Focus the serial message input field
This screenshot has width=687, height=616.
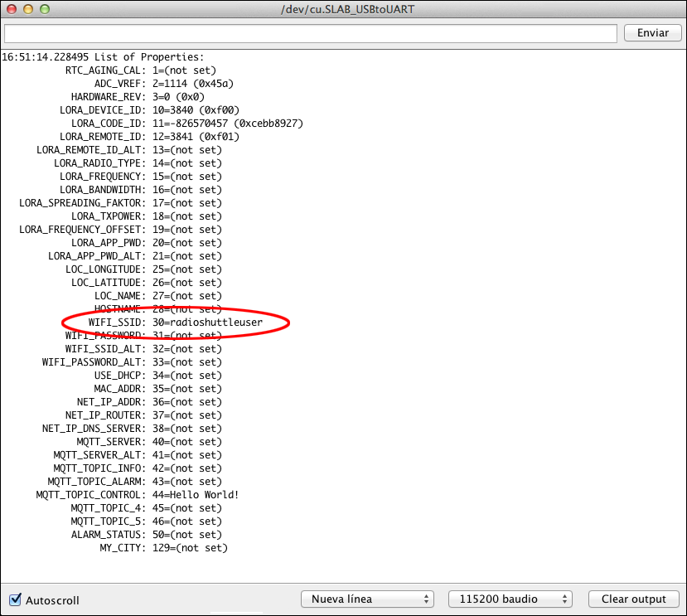(x=311, y=33)
